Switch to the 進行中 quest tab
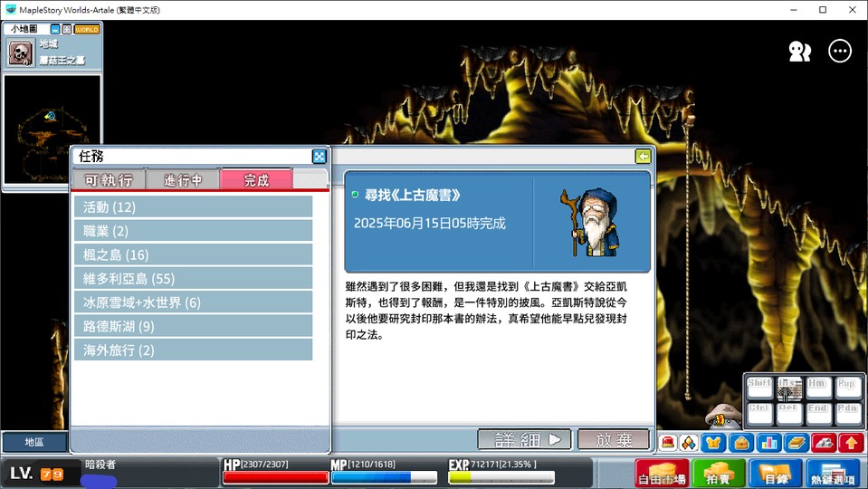 (x=183, y=179)
